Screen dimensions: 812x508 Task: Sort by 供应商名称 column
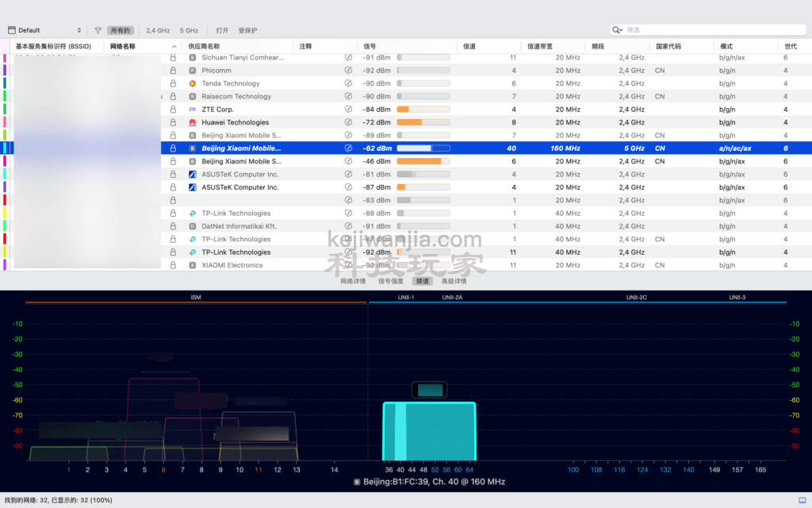[x=204, y=46]
